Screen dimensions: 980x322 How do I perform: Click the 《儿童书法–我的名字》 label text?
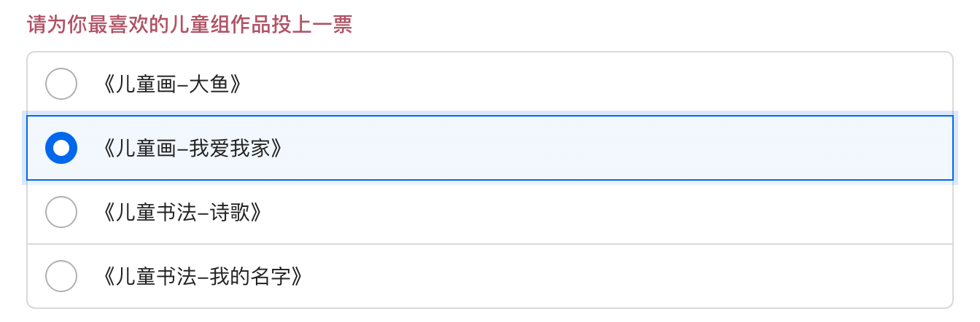click(x=203, y=277)
